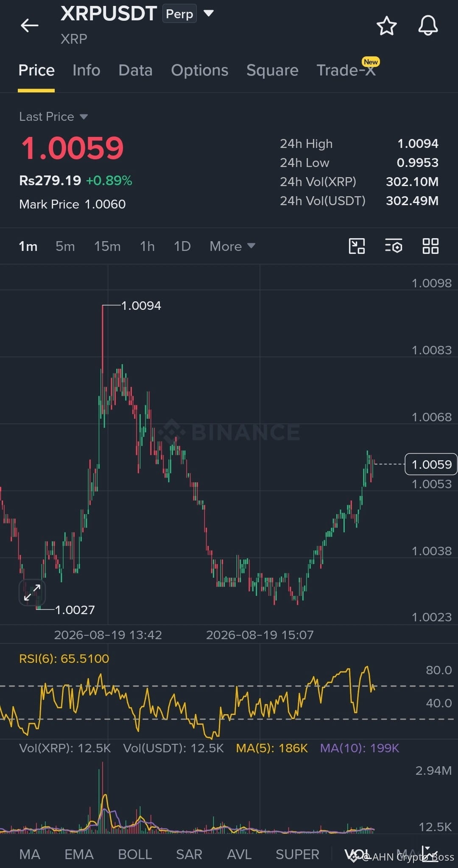The height and width of the screenshot is (868, 458).
Task: Click the MA(10): 199K volume label
Action: pyautogui.click(x=360, y=748)
